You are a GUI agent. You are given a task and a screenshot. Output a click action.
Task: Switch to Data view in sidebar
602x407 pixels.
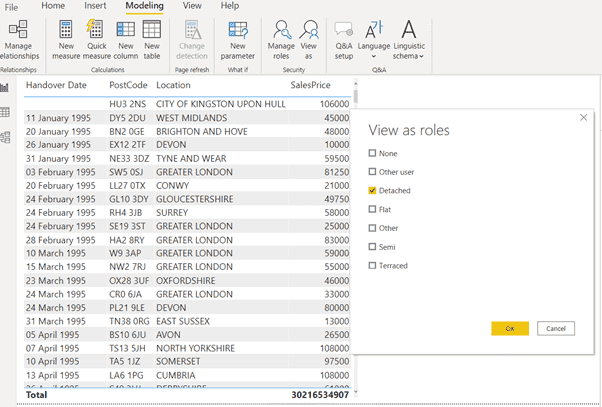pos(5,112)
